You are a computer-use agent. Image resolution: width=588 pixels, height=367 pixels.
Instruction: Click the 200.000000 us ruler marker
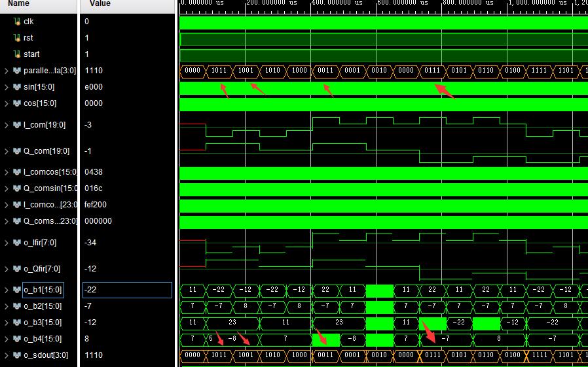[272, 3]
